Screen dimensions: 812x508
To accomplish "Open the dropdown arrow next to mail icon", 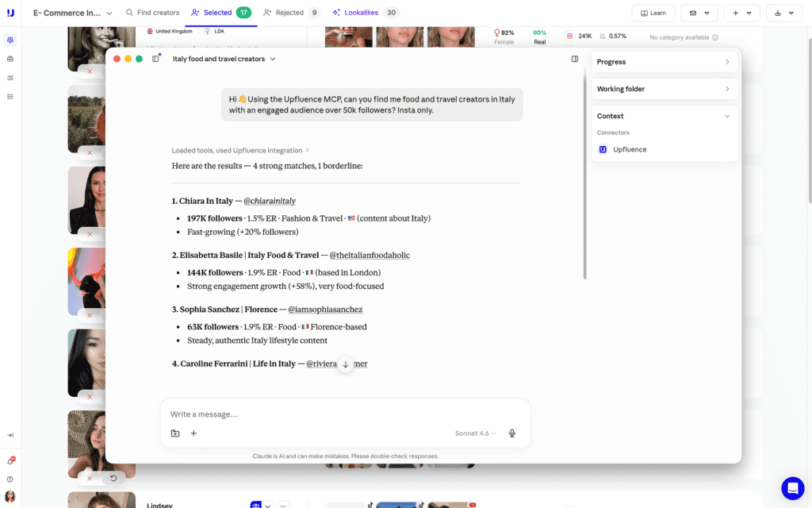I will click(707, 13).
